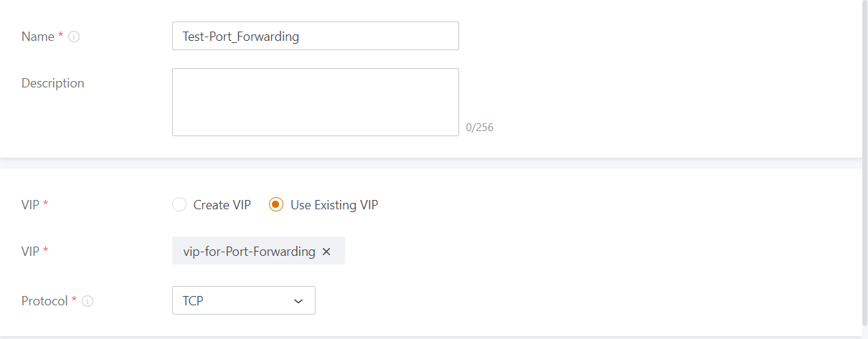Remove the vip-for-Port-Forwarding tag with its X

(x=326, y=252)
